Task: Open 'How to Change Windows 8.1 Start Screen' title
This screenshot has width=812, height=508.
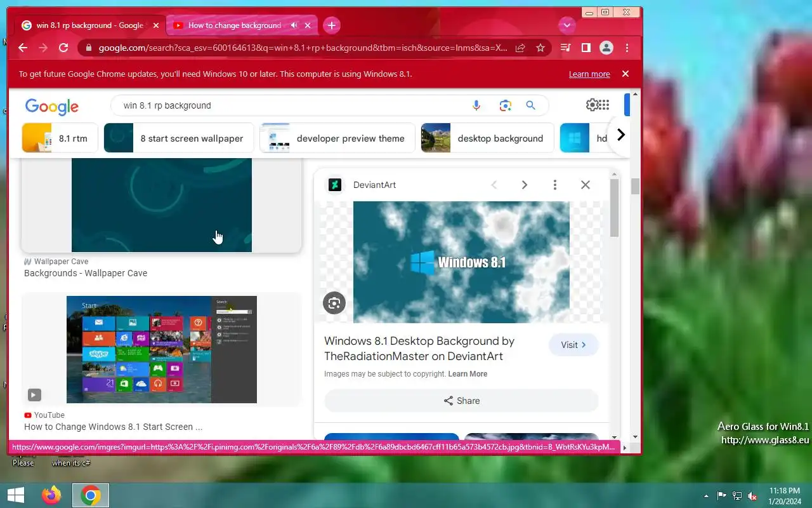Action: (x=113, y=427)
